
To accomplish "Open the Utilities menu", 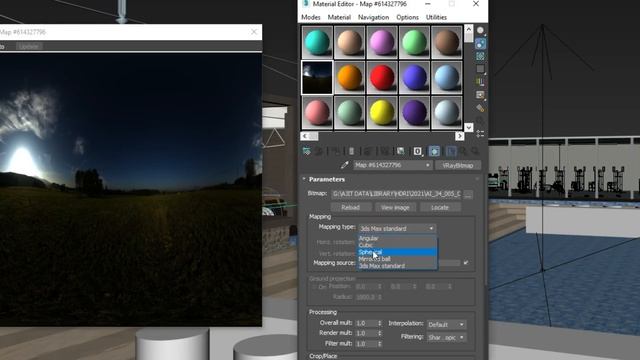I will 436,17.
